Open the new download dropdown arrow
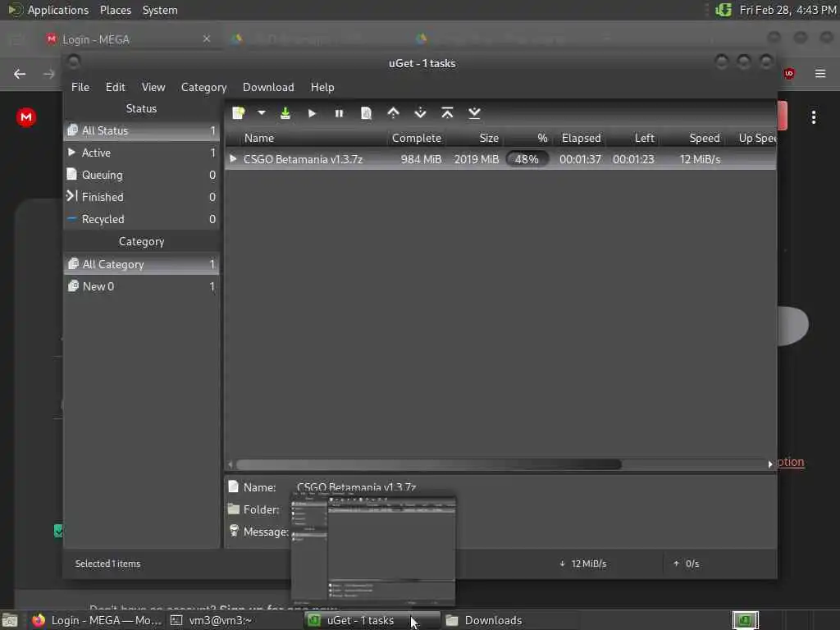The height and width of the screenshot is (630, 840). pyautogui.click(x=262, y=113)
